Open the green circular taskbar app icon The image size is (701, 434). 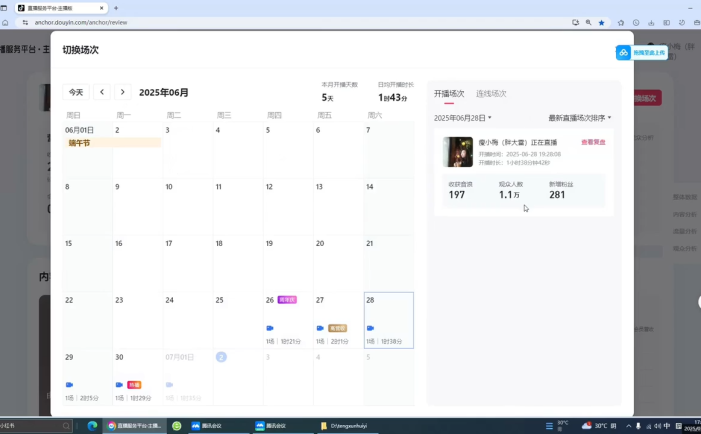177,426
